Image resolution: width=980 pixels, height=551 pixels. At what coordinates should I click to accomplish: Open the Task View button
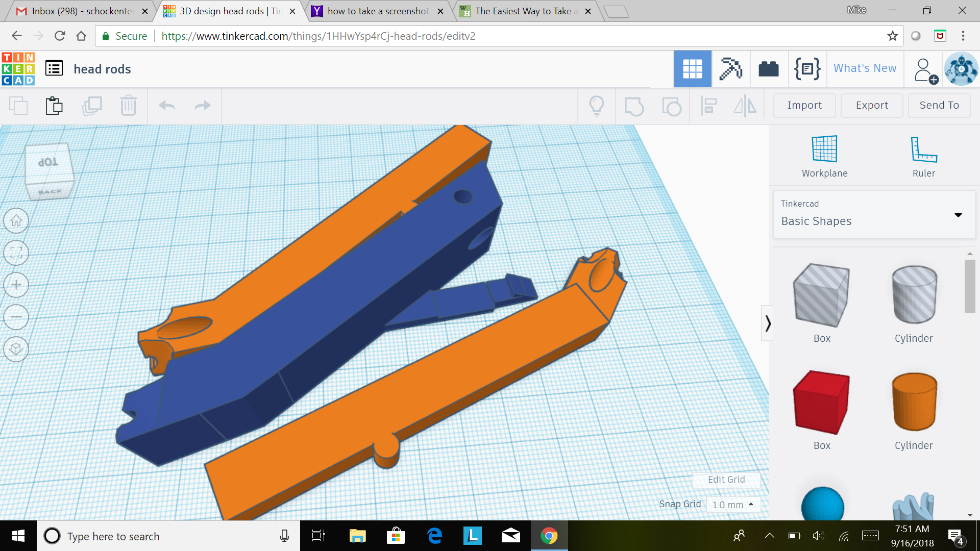[x=318, y=536]
